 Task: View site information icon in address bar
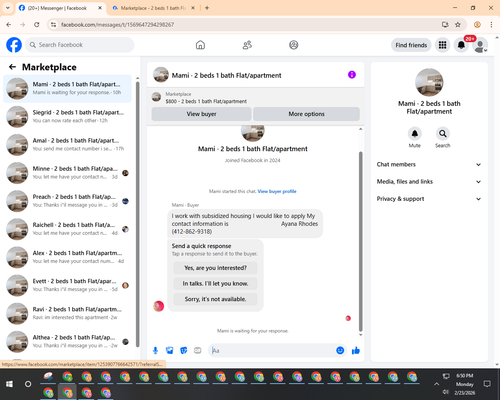[53, 25]
